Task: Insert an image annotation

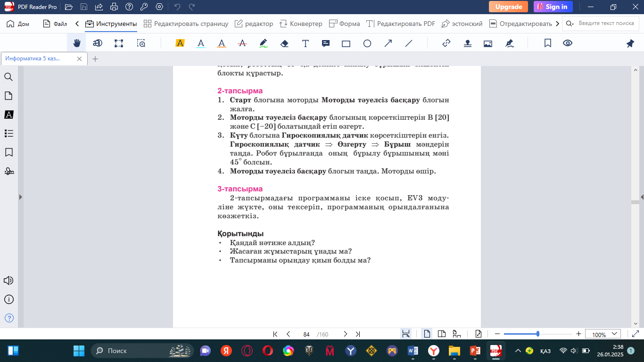Action: point(488,43)
